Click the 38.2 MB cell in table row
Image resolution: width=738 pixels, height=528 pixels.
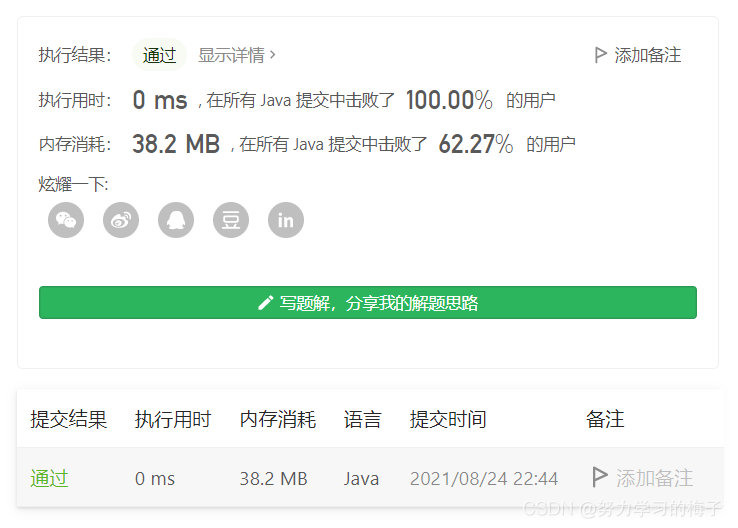(273, 479)
